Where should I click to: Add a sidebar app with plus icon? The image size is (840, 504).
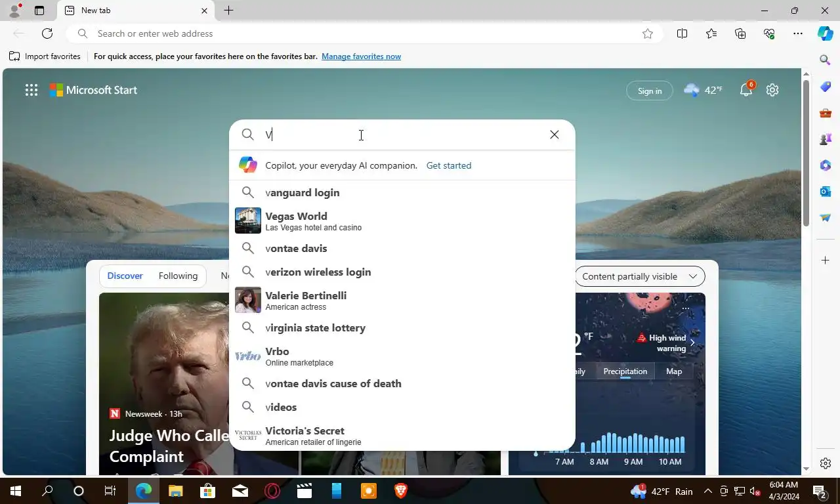(826, 261)
